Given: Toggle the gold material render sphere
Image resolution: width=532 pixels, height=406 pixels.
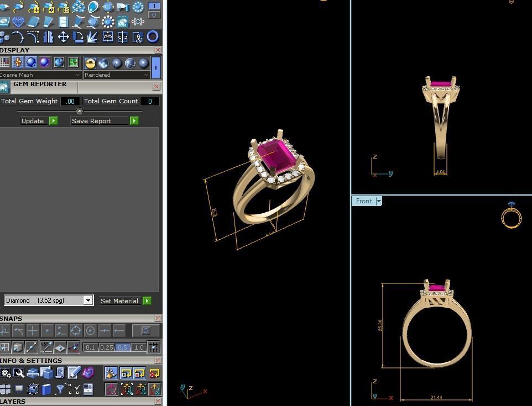Looking at the screenshot, I should coord(90,63).
